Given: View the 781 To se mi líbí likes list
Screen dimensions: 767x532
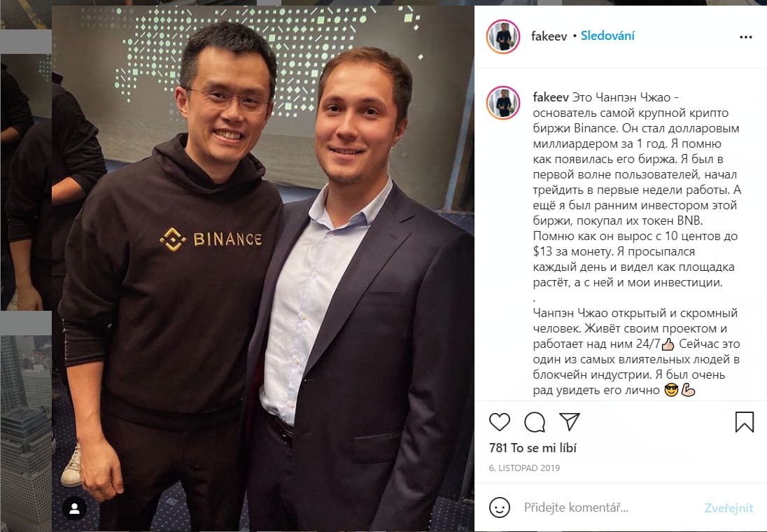Looking at the screenshot, I should (533, 448).
